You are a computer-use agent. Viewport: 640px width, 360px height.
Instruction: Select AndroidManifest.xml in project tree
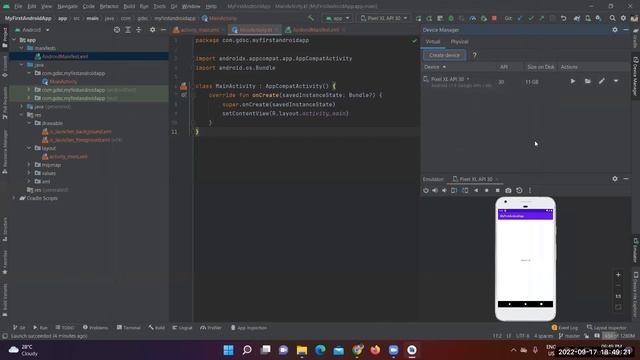point(65,56)
